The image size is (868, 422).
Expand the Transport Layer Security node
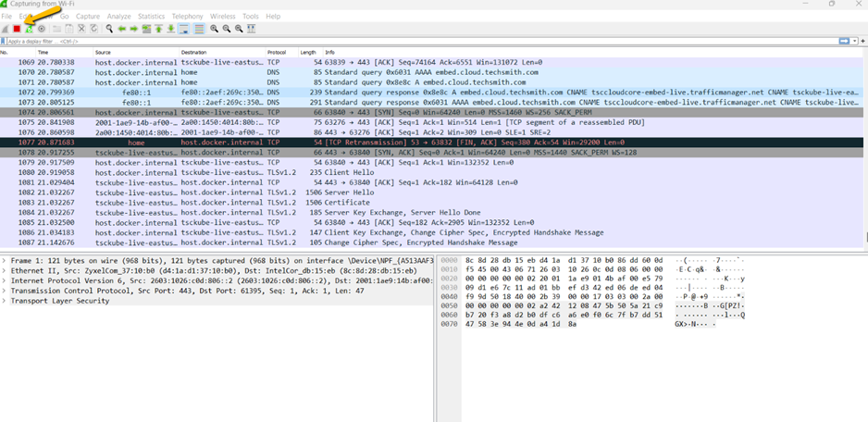click(4, 301)
